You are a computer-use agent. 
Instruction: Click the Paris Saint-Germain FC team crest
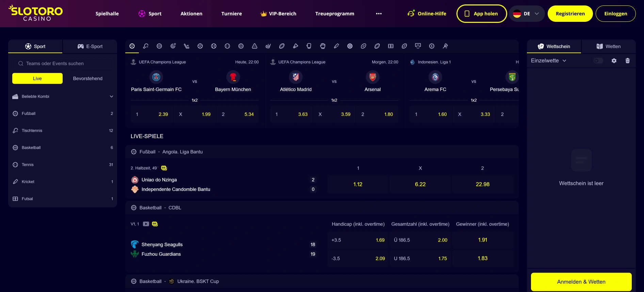[156, 77]
